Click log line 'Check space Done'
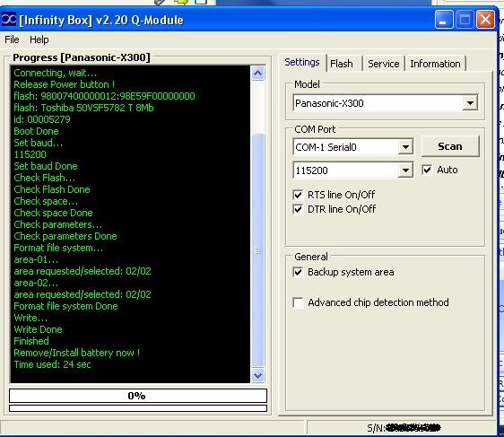504x437 pixels. coord(53,213)
